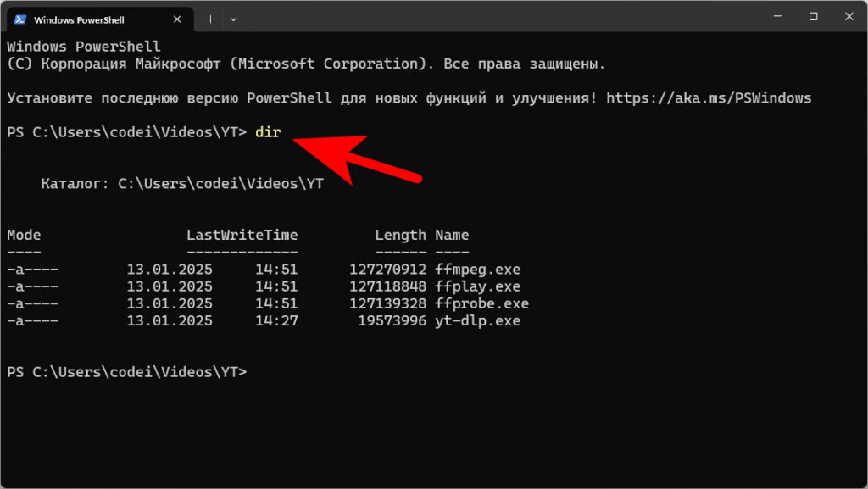The image size is (868, 489).
Task: Open a new tab with the plus button
Action: (x=210, y=19)
